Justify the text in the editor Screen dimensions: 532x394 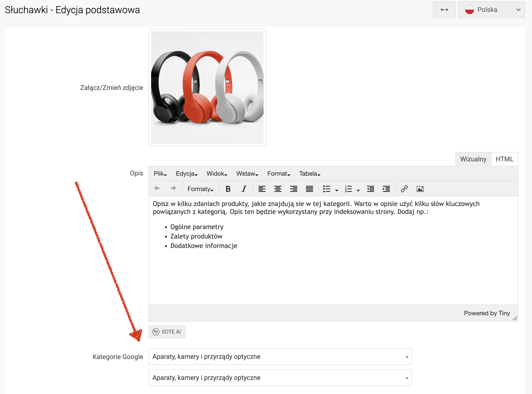pos(309,189)
